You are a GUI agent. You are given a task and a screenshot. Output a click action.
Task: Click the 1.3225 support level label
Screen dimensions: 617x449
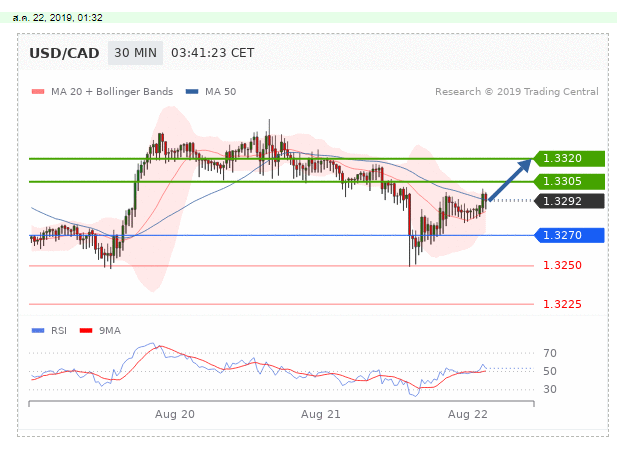click(x=562, y=304)
